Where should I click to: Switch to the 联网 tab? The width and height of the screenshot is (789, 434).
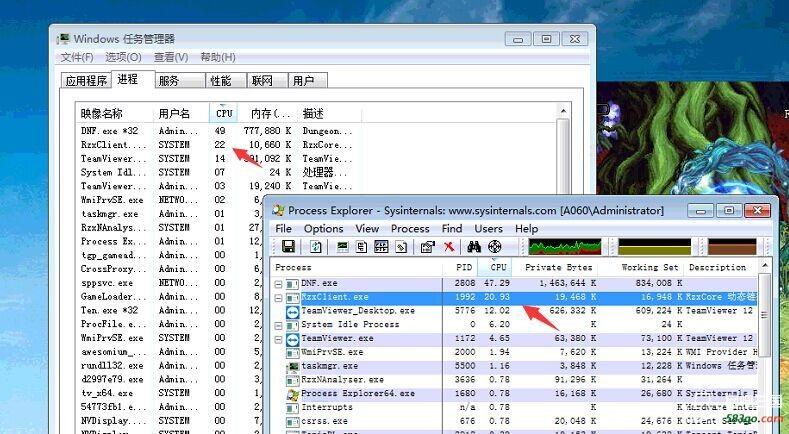pos(267,81)
